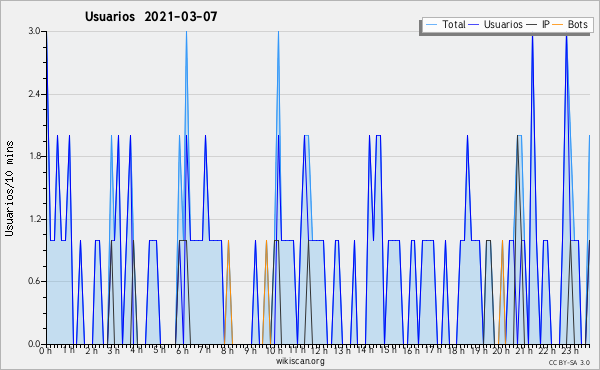600x370 pixels.
Task: Click the y-axis value 1.8
Action: 34,156
